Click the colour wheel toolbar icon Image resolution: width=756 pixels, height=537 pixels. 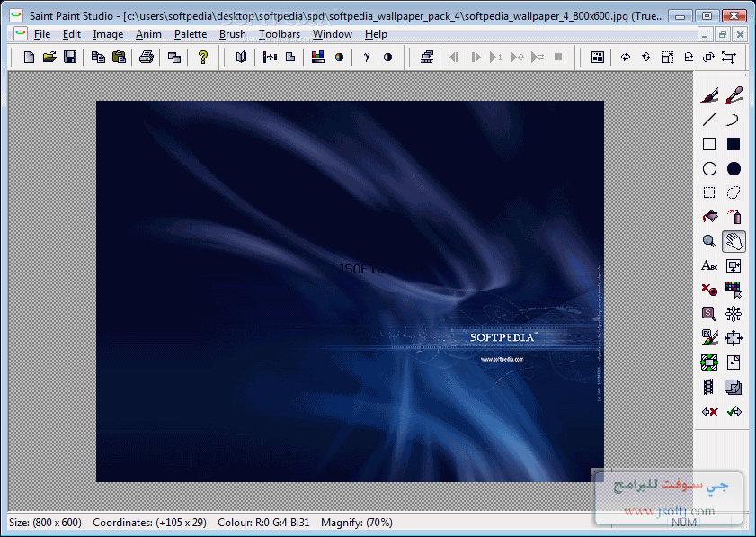(340, 57)
